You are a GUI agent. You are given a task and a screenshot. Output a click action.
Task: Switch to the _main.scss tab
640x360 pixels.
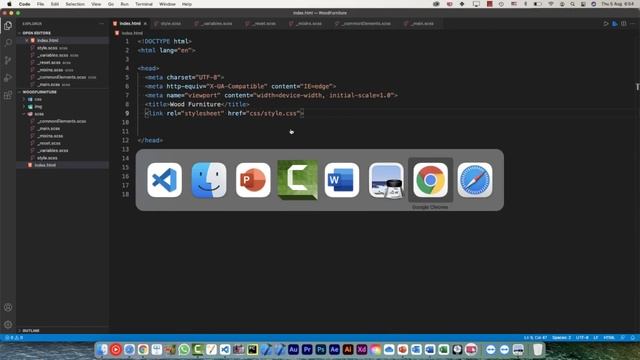[x=422, y=24]
